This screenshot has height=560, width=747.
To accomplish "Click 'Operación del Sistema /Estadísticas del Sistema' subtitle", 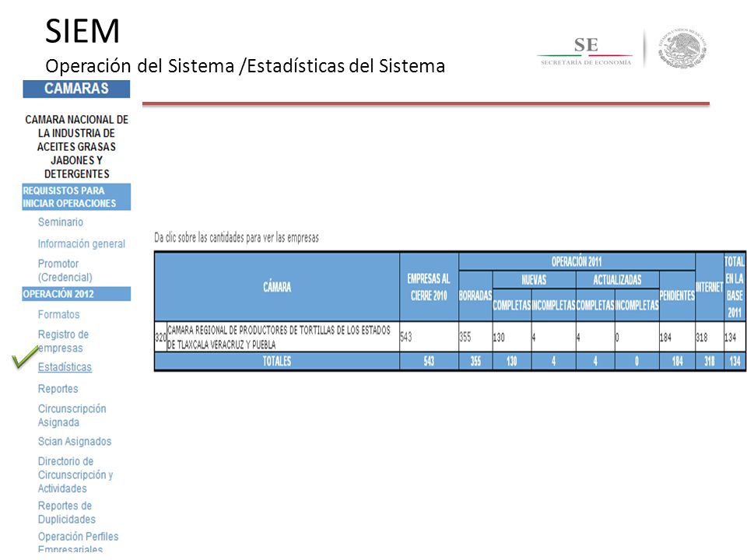I will pos(245,65).
